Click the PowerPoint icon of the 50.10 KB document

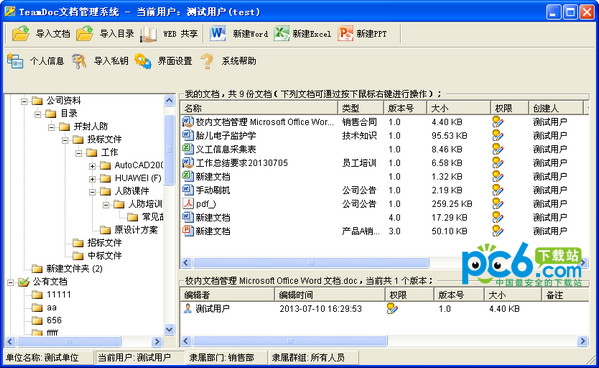click(x=188, y=231)
